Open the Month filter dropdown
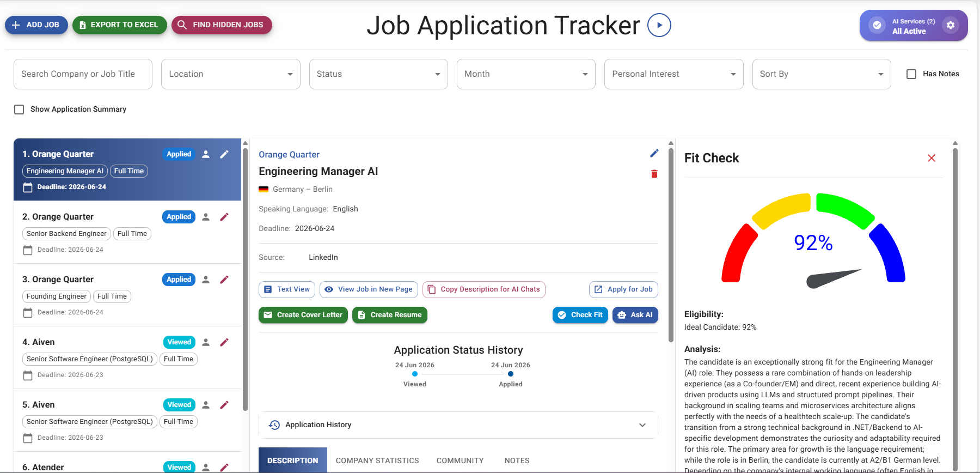 coord(526,74)
